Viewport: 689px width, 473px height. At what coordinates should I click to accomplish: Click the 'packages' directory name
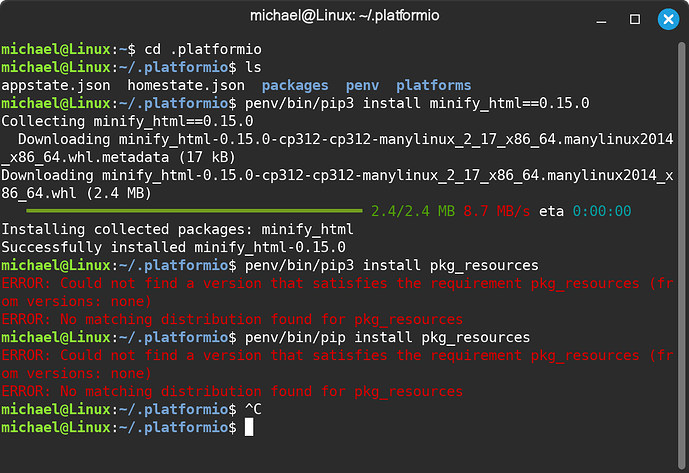coord(295,85)
